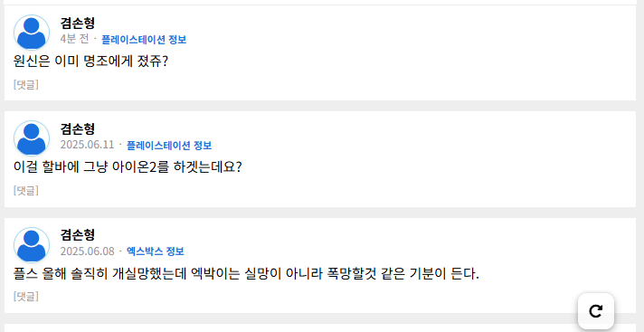Open 겸손형 profile name on 엑박 post
The width and height of the screenshot is (644, 332).
[x=77, y=234]
